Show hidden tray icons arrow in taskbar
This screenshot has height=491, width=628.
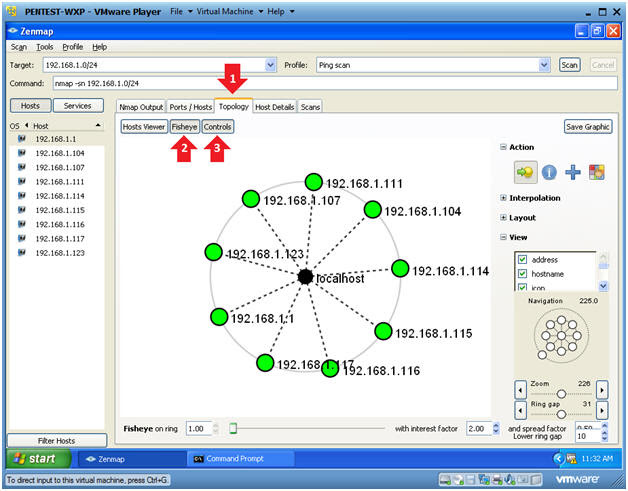558,458
